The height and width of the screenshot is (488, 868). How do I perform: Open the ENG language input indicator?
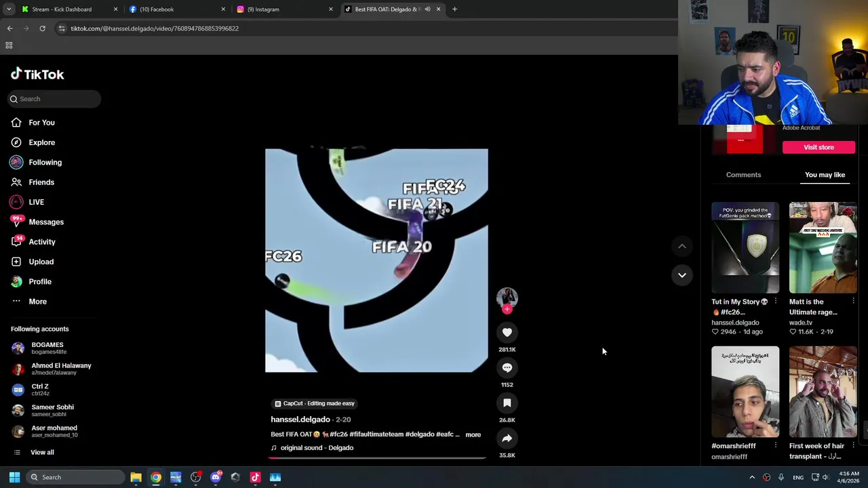799,477
